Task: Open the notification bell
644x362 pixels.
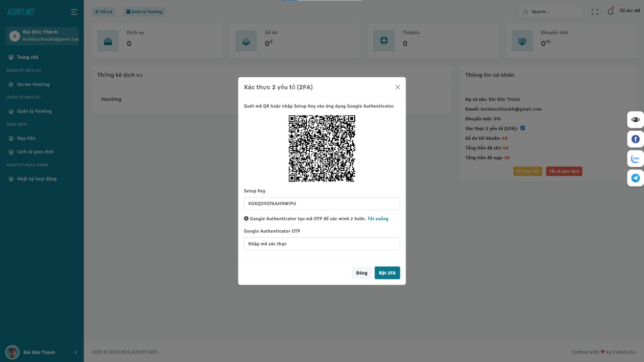Action: coord(610,12)
